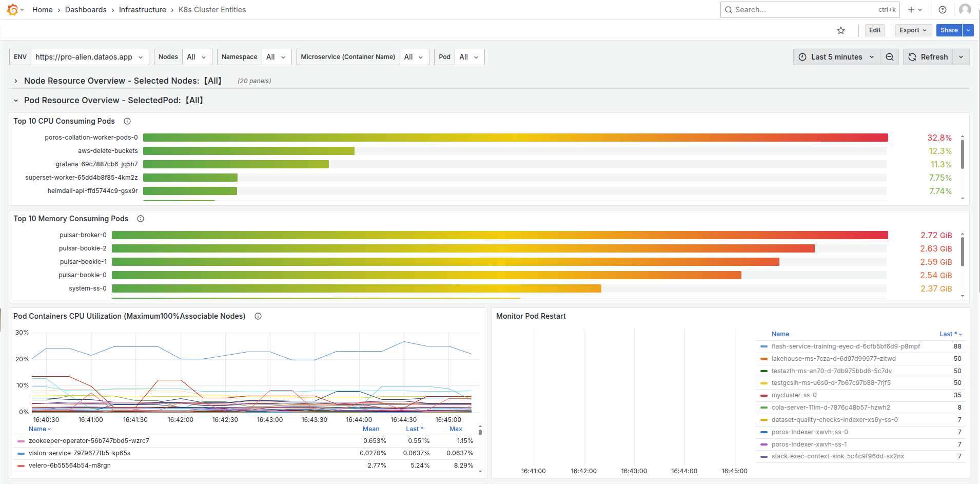The width and height of the screenshot is (980, 484).
Task: Navigate to Dashboards breadcrumb
Action: [x=86, y=10]
